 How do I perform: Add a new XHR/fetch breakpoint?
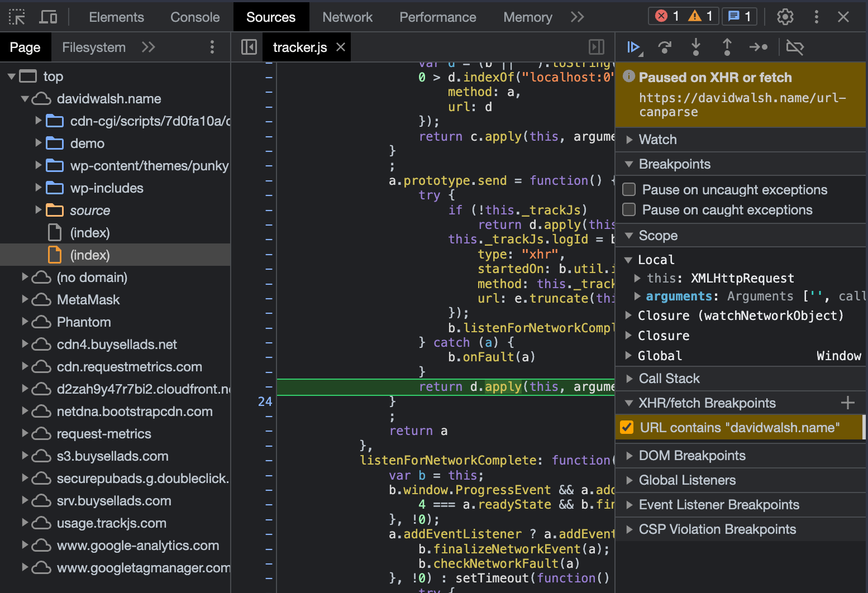[x=848, y=402]
